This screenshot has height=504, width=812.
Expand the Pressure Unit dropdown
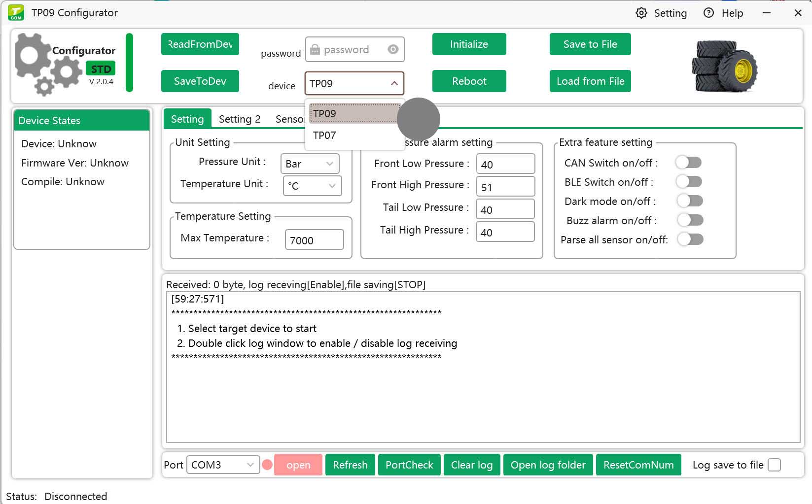click(310, 164)
